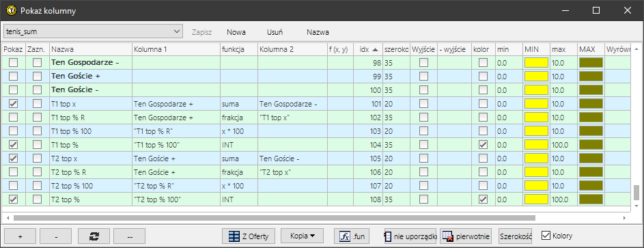Check Zazn. for Ten Goście +
This screenshot has height=248, width=644.
point(38,77)
